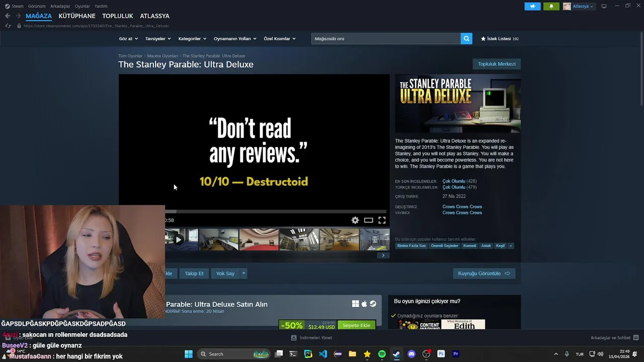Click the Windows taskbar Search box
Screen dimensions: 644x362
[233, 354]
